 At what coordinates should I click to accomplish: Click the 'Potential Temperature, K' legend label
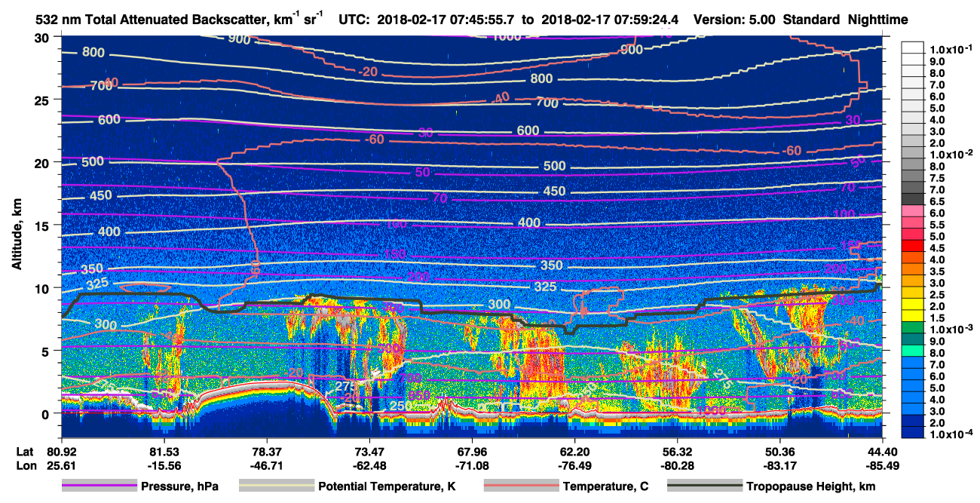tap(387, 486)
